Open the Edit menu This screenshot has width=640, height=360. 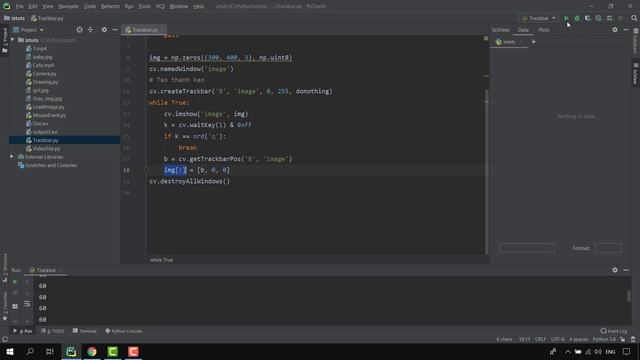[x=33, y=7]
